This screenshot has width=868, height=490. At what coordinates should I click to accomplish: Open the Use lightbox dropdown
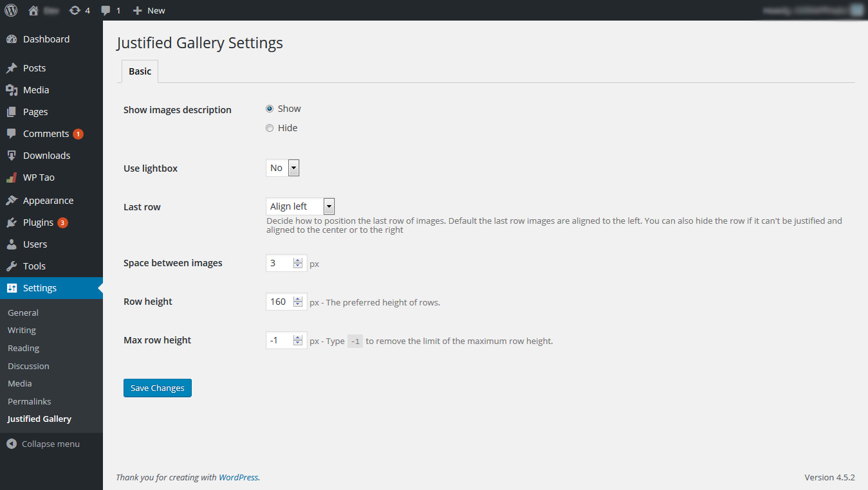(282, 168)
